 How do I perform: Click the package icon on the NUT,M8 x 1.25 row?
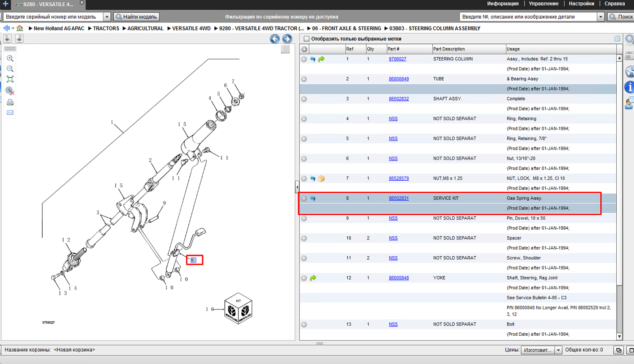point(321,179)
